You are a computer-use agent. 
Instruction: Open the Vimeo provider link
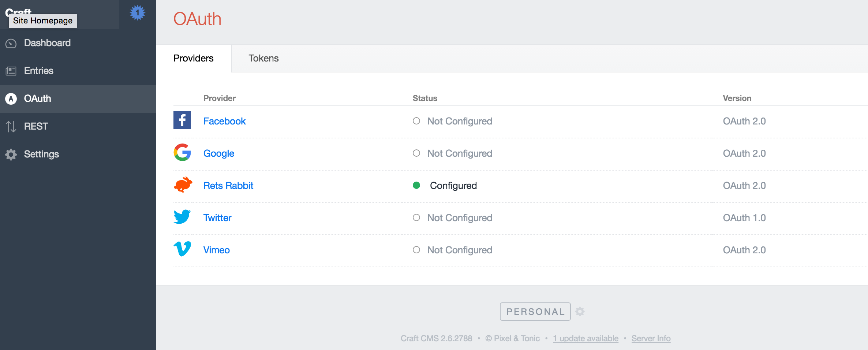[x=217, y=250]
